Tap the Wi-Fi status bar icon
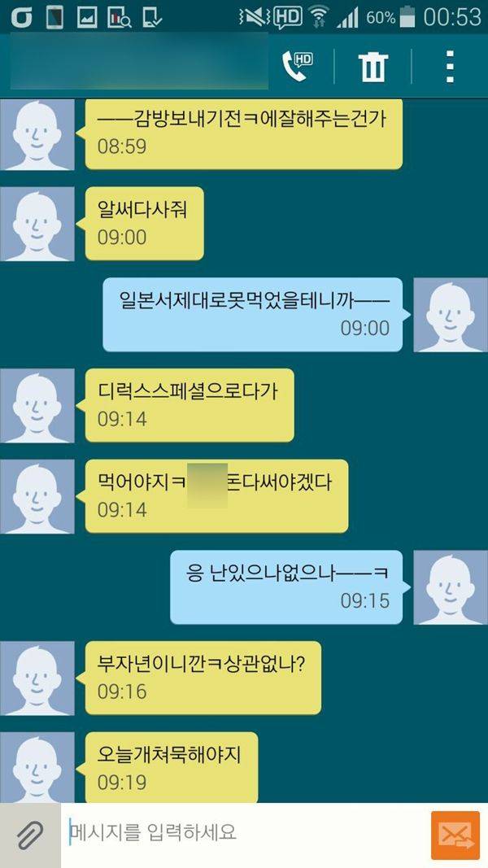The height and width of the screenshot is (868, 488). coord(319,17)
